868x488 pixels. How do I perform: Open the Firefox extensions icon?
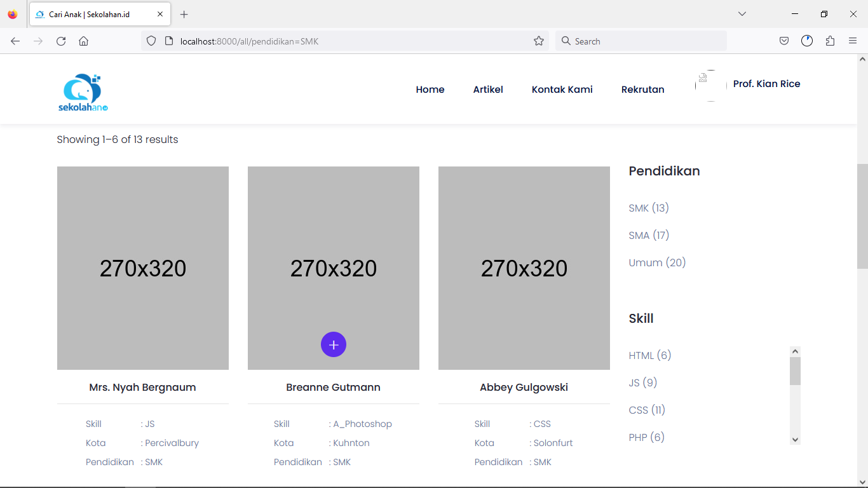[x=830, y=41]
